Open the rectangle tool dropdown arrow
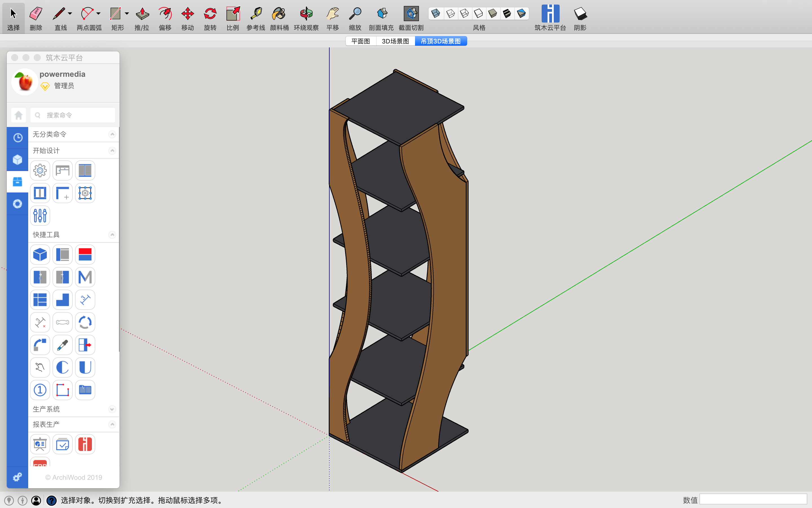Image resolution: width=812 pixels, height=508 pixels. 127,14
